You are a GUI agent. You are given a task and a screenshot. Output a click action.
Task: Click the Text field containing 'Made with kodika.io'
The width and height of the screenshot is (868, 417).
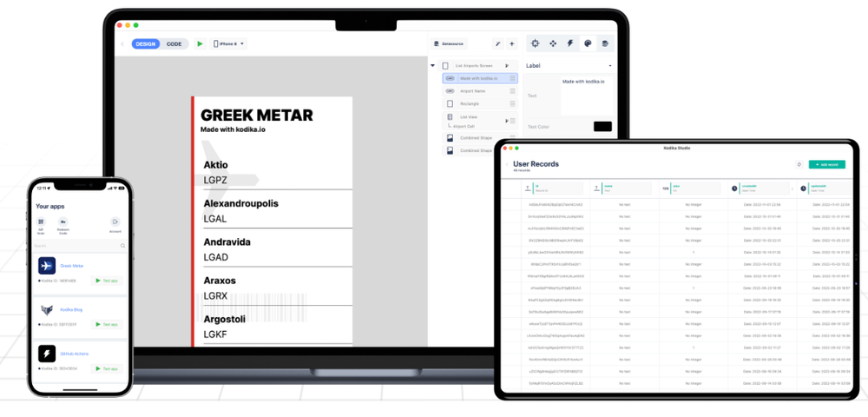click(x=588, y=96)
